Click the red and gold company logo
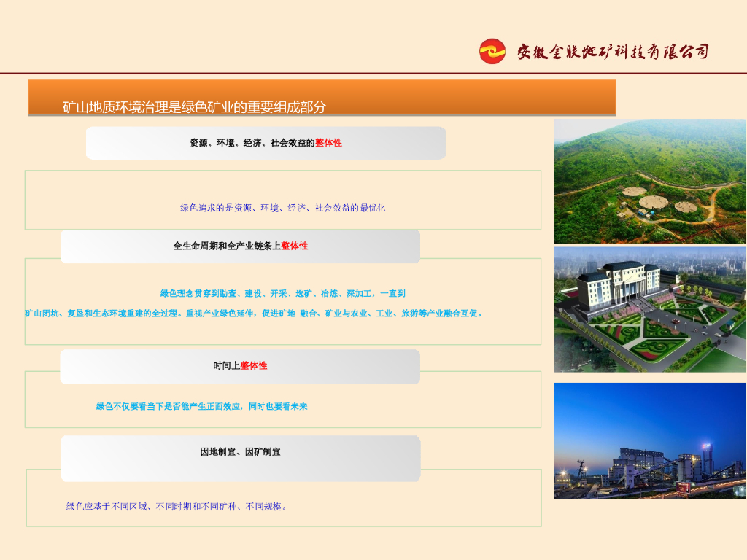747x560 pixels. pyautogui.click(x=492, y=51)
